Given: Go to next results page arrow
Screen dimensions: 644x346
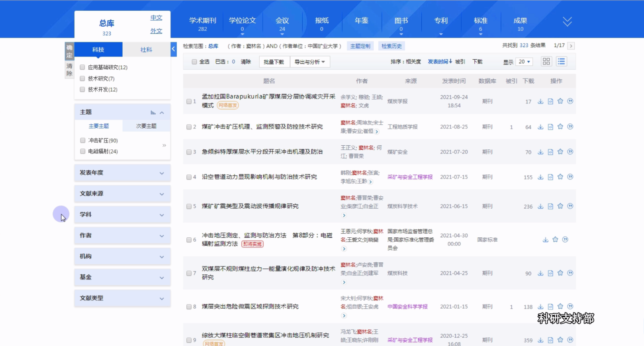Looking at the screenshot, I should (x=571, y=46).
